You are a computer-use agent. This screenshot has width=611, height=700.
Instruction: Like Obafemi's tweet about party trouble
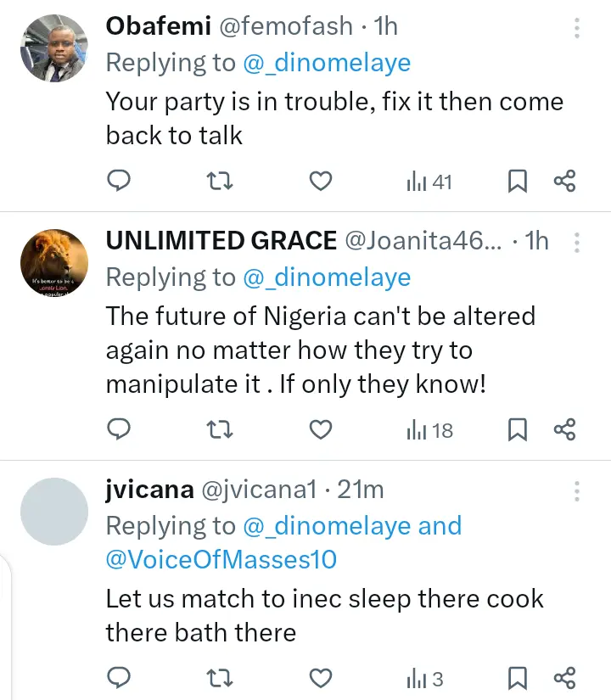(x=320, y=181)
